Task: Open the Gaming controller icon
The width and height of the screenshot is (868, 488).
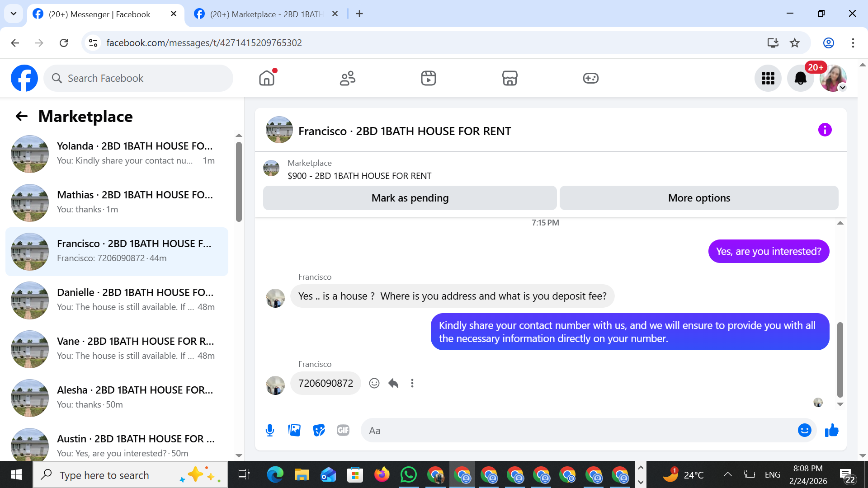Action: pos(590,78)
